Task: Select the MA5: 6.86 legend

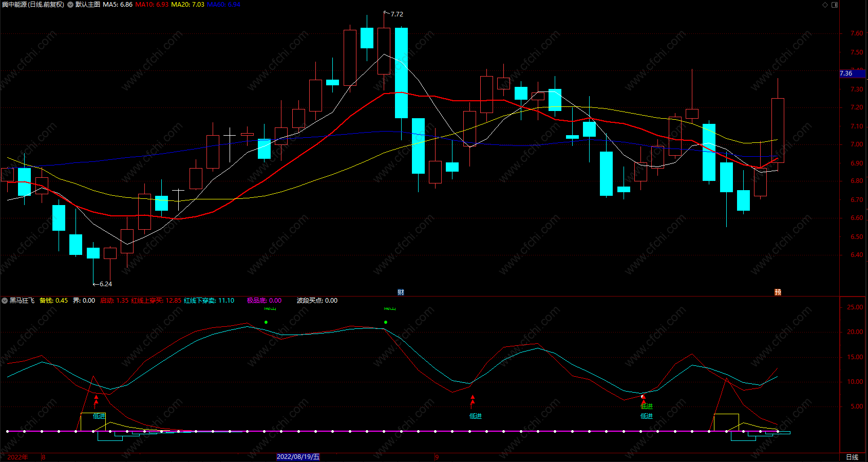Action: point(118,5)
